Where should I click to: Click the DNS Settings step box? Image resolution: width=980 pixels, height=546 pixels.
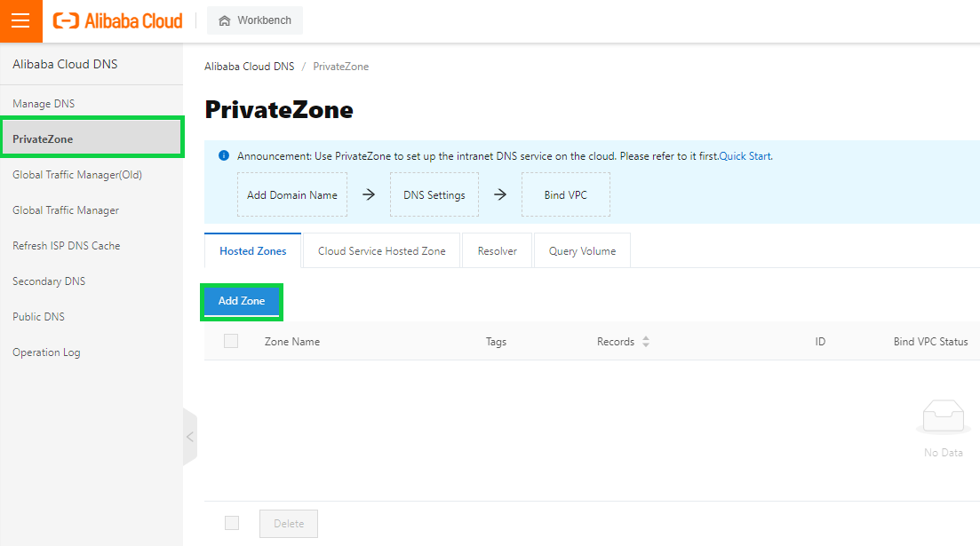tap(434, 195)
